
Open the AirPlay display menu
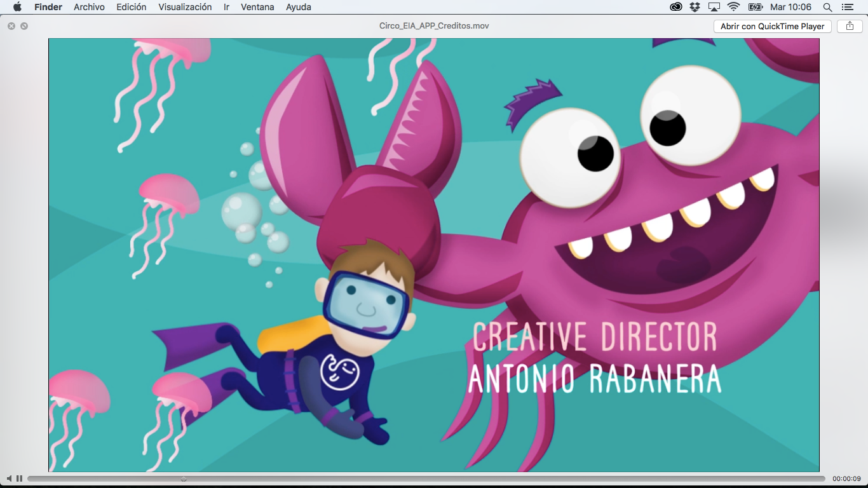click(714, 7)
